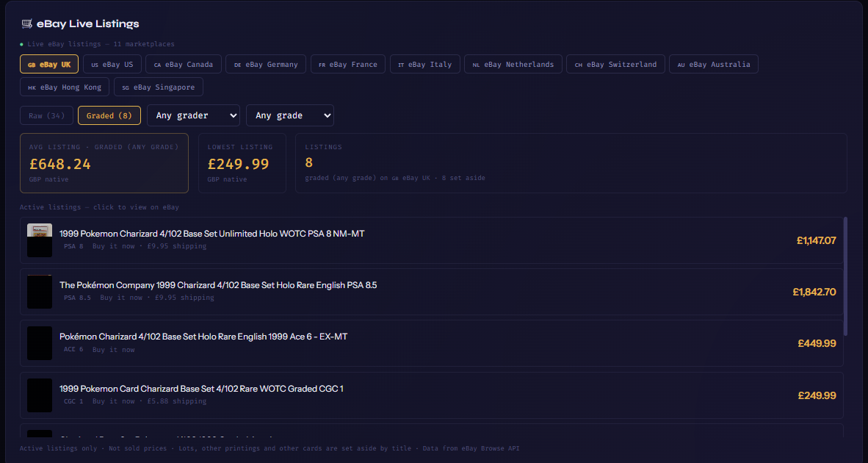Click the Lowest Listing stat card
Screen dimensions: 868x463
[242, 163]
